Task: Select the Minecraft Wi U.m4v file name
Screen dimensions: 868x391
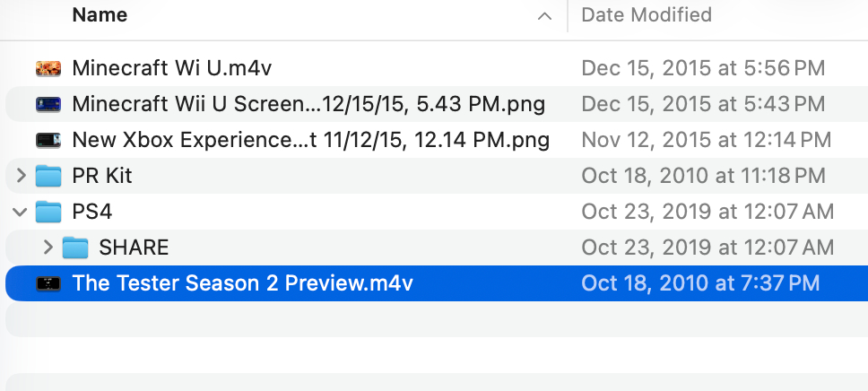Action: coord(160,68)
